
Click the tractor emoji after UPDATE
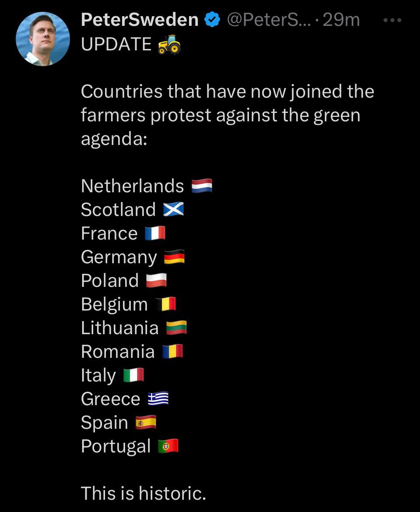(169, 44)
